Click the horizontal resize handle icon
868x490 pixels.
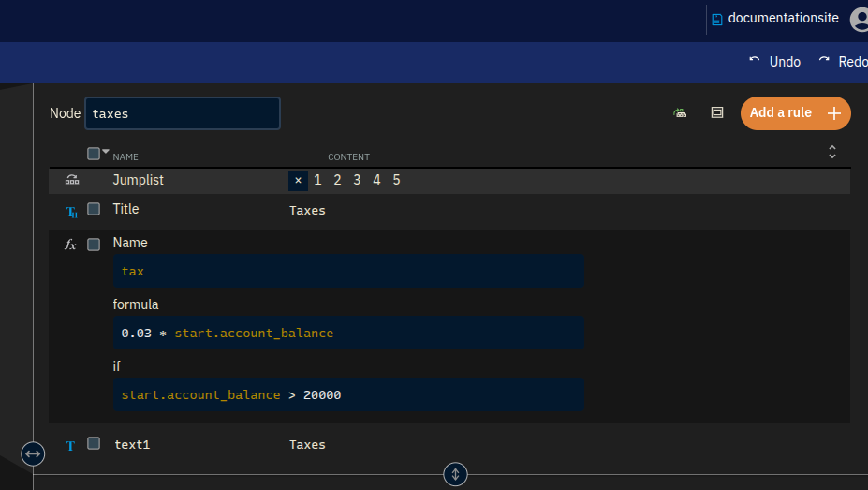33,454
